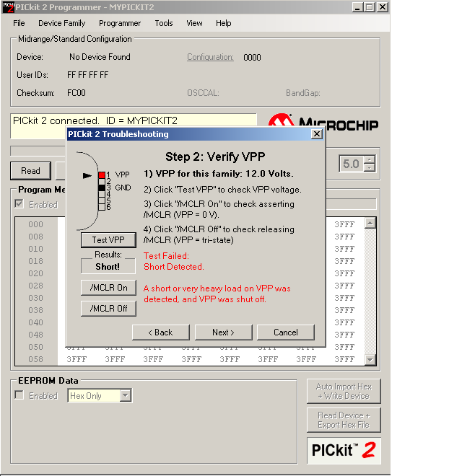Screen dimensions: 462x476
Task: Click the Configuration link
Action: pyautogui.click(x=210, y=57)
